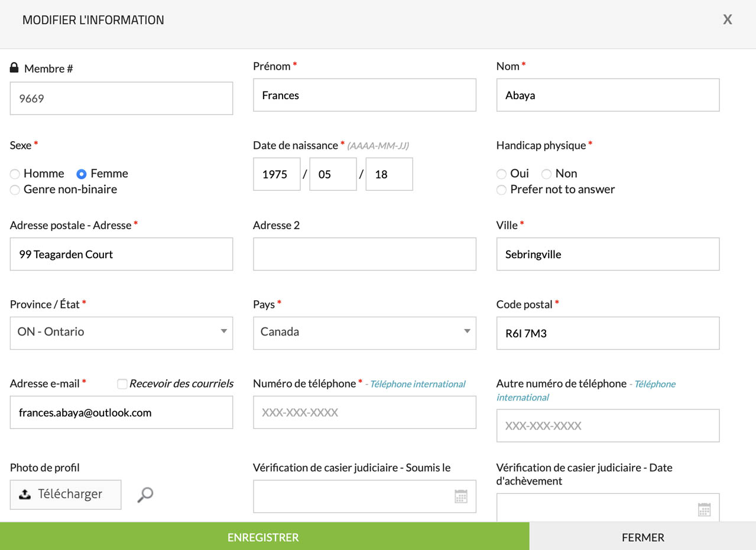Expand the Province / État dropdown
The image size is (756, 550).
[121, 333]
